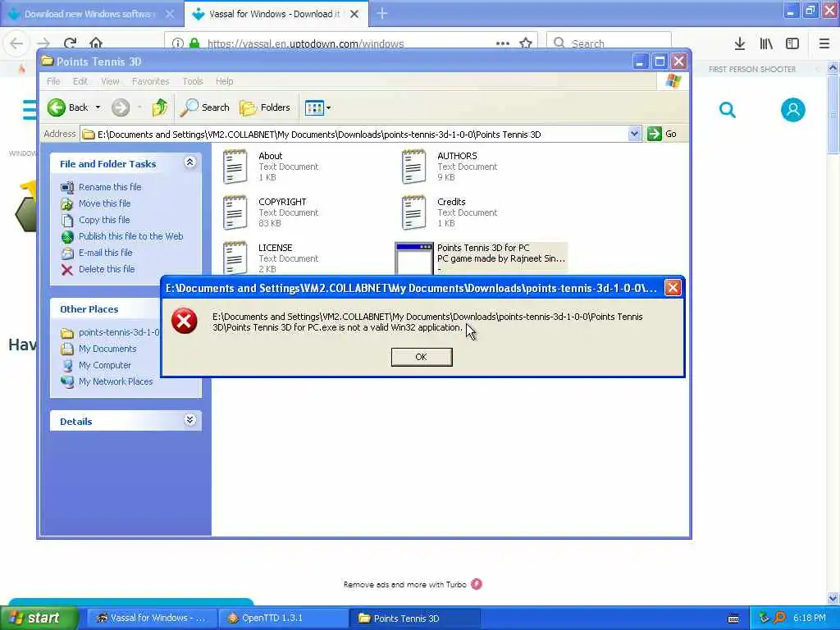Switch to OpenTTD 1.3.1 taskbar item

tap(283, 619)
